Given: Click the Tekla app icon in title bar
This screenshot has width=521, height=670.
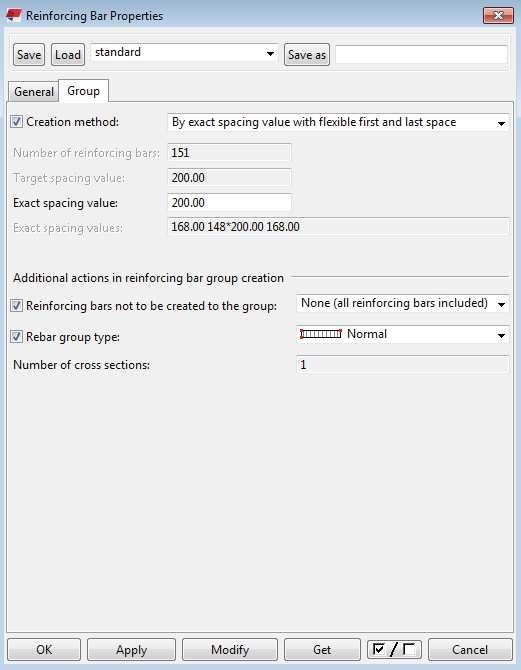Looking at the screenshot, I should click(x=14, y=15).
